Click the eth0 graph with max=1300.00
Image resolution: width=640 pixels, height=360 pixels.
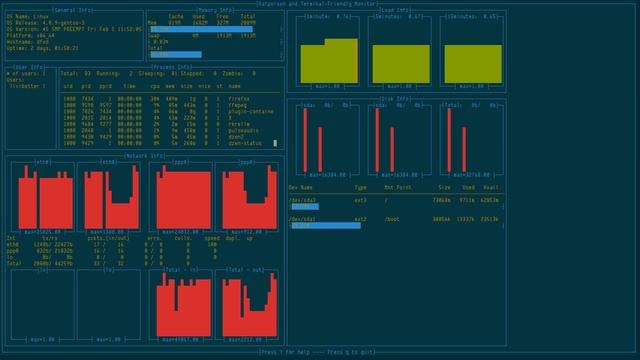click(109, 198)
